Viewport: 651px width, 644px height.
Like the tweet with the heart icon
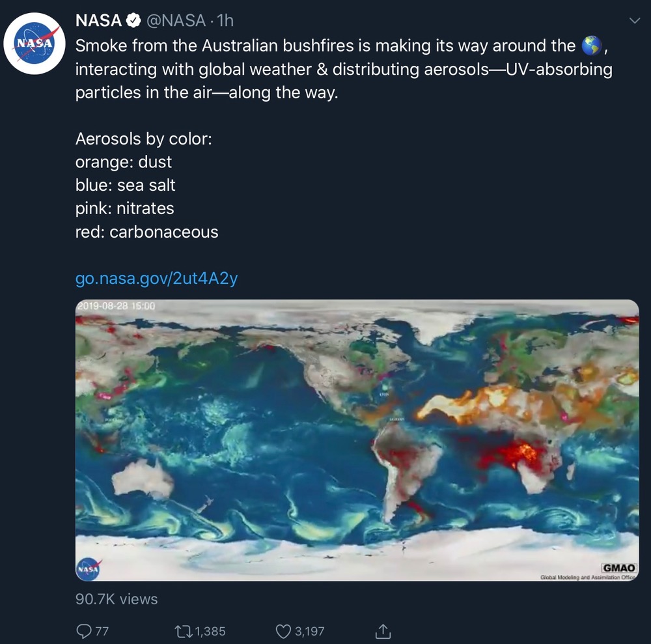click(x=283, y=630)
